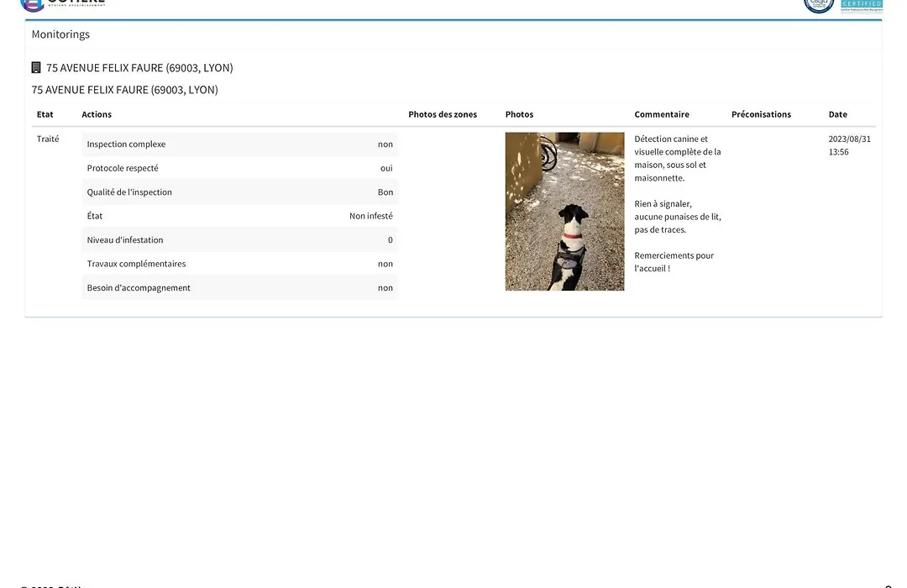Select the Qualité de l'inspection row
This screenshot has height=588, width=907.
pyautogui.click(x=239, y=192)
